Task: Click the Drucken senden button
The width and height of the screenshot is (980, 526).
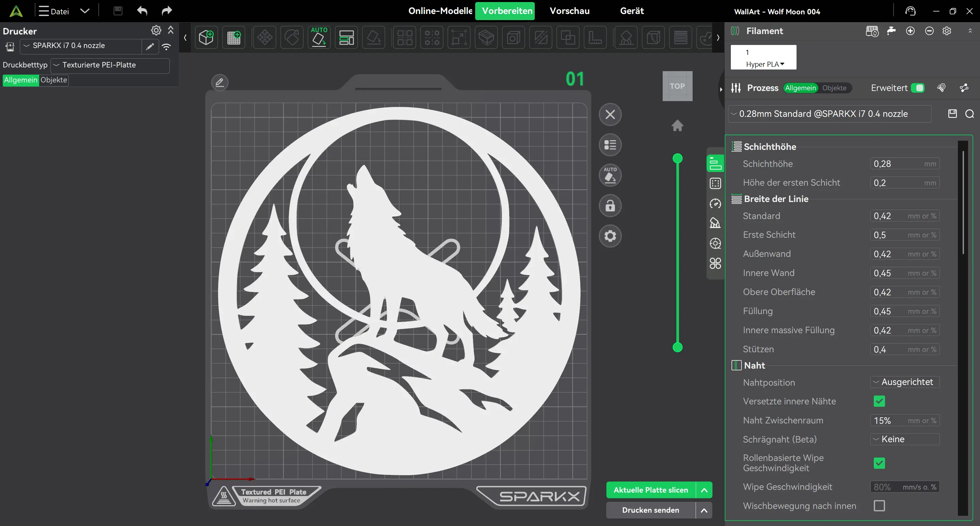Action: [651, 510]
